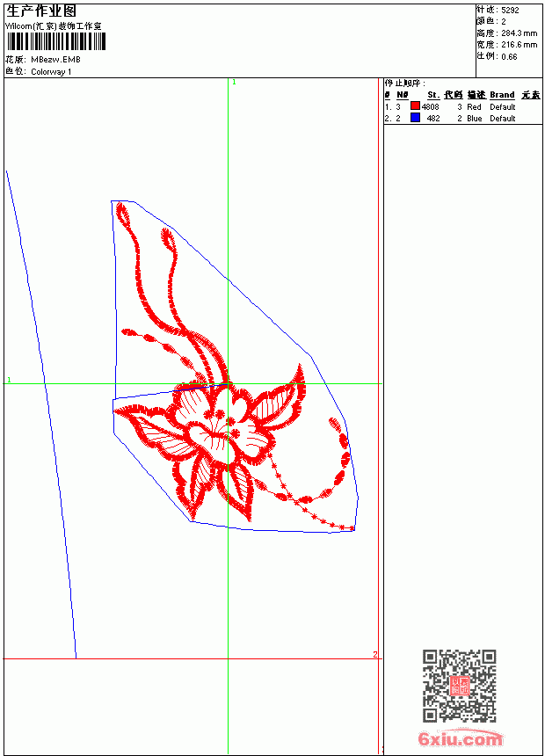This screenshot has height=756, width=545.
Task: Click the Brand column header
Action: point(502,95)
